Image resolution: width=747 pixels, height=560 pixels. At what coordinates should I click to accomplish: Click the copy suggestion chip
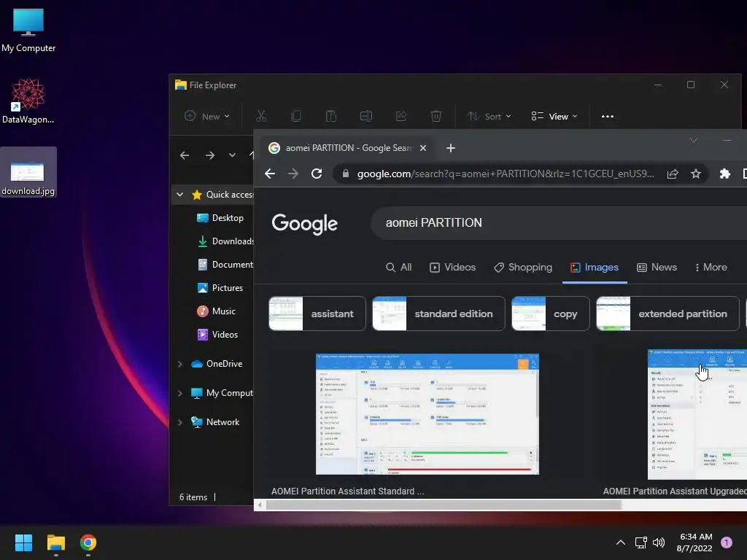coord(550,314)
